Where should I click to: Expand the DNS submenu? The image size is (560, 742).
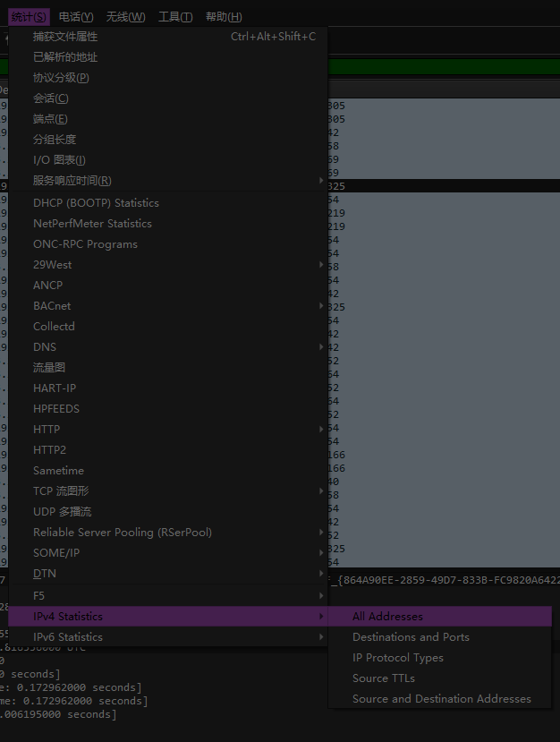click(45, 347)
